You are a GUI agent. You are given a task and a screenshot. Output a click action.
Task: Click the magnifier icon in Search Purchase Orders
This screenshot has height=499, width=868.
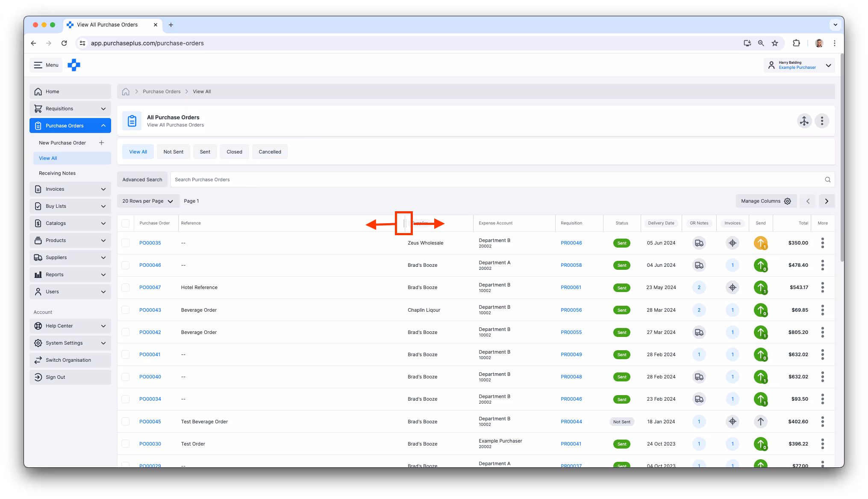pos(827,180)
